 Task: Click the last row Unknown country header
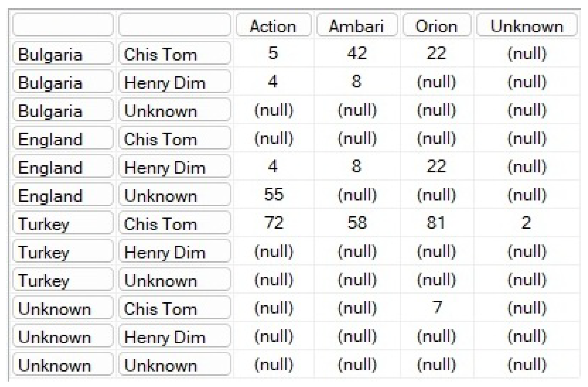63,364
